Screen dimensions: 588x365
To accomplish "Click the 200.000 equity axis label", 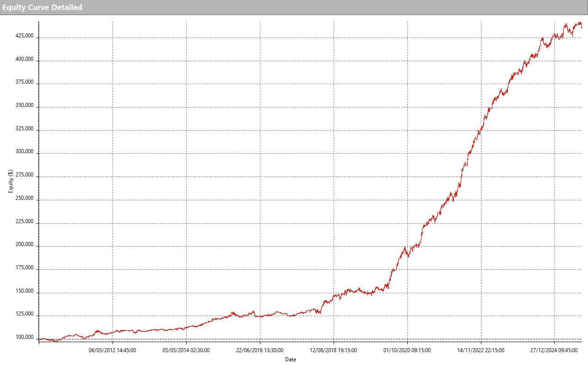I will (25, 245).
